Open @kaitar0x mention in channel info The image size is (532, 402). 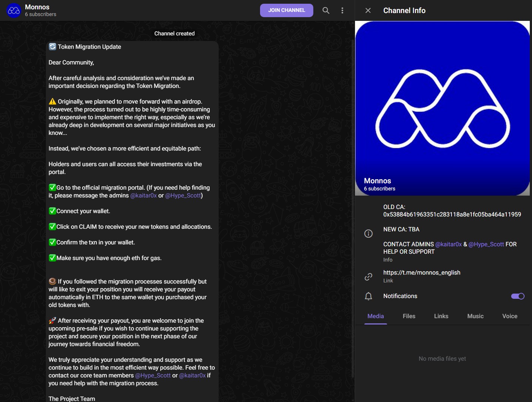coord(449,244)
